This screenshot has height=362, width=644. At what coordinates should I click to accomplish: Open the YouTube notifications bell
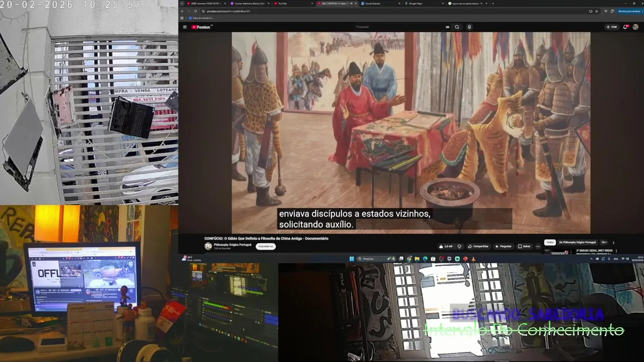pos(626,27)
